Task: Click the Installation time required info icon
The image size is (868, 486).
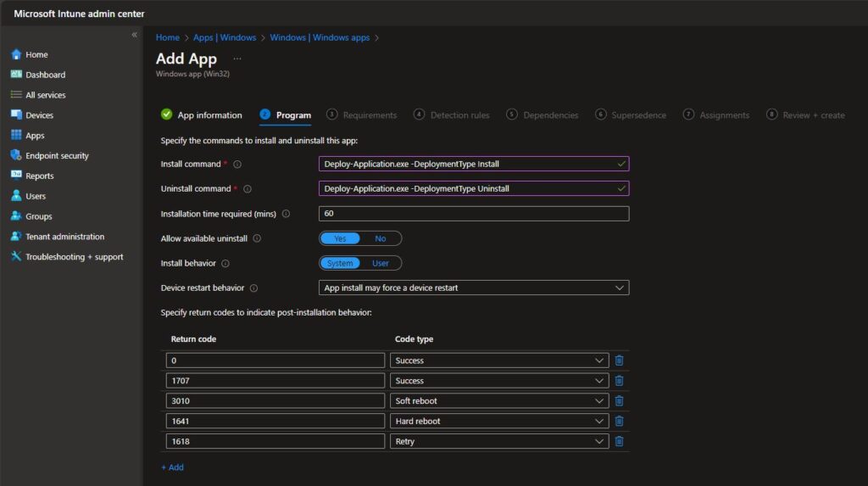Action: point(287,214)
